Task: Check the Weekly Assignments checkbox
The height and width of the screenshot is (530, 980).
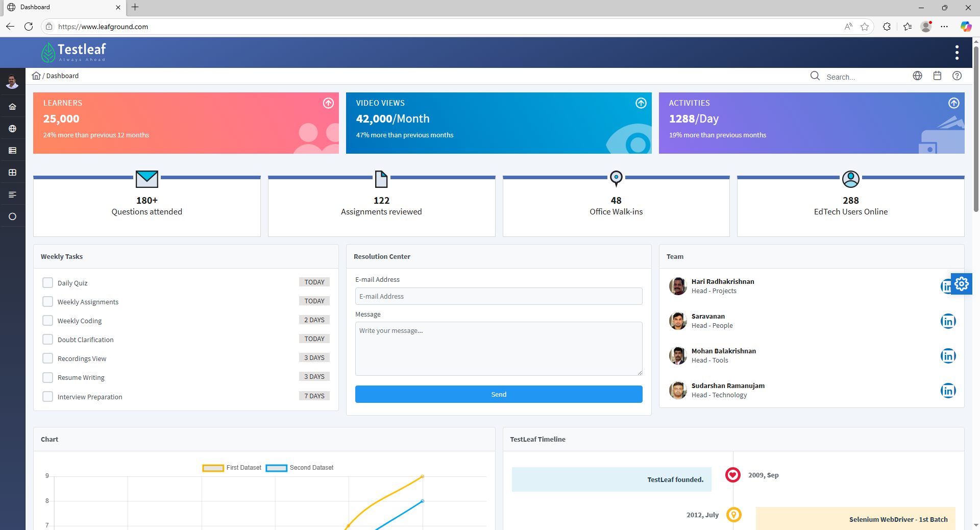Action: (x=47, y=302)
